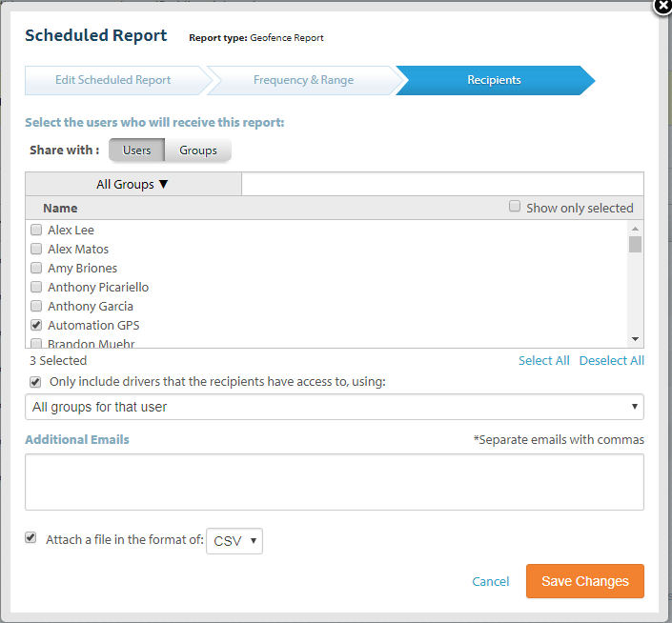Check the Alex Lee checkbox
672x623 pixels.
coord(36,230)
